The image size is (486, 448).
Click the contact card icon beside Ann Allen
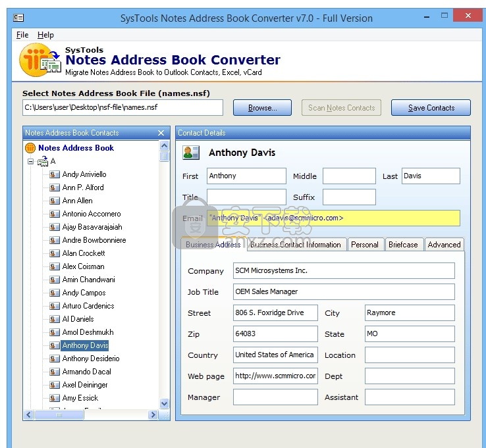pos(55,201)
